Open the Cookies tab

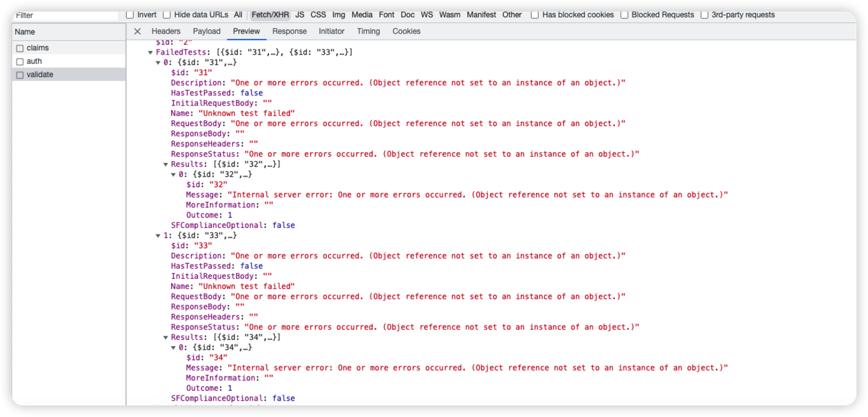406,31
